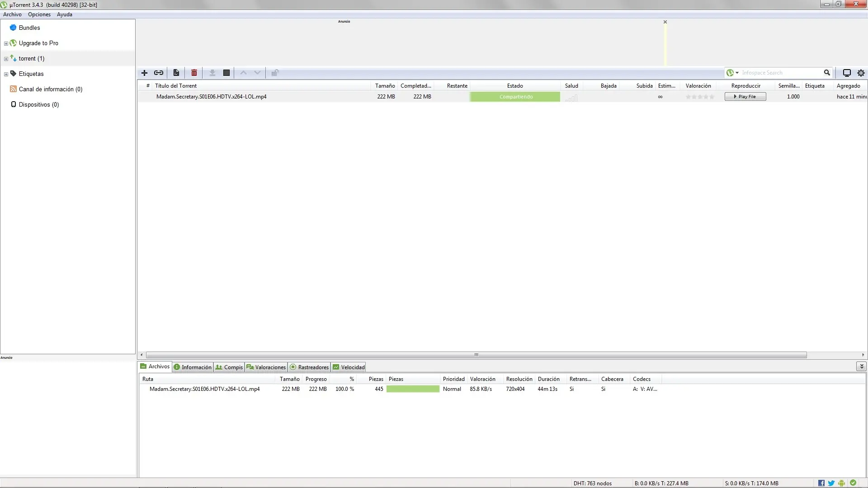Click the Add Torrent from URL link icon
The image size is (868, 488).
(159, 73)
